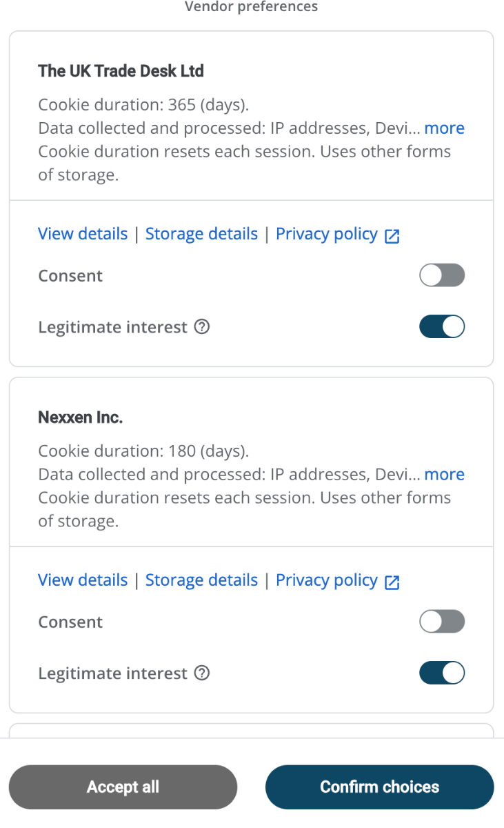Click the Nexxen Inc. vendor heading
This screenshot has height=828, width=504.
coord(80,417)
